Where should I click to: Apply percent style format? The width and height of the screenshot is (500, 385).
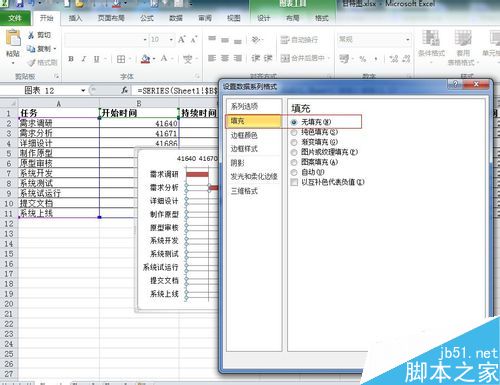(363, 59)
